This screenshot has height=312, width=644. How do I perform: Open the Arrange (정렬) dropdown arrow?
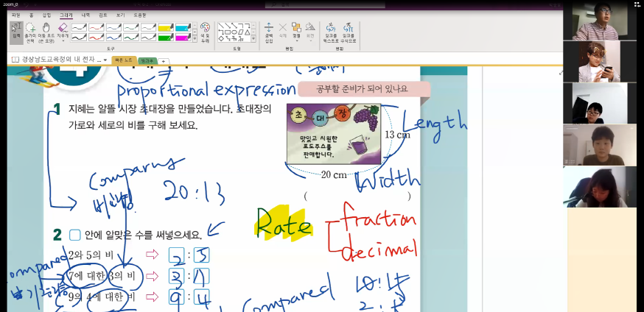coord(296,40)
